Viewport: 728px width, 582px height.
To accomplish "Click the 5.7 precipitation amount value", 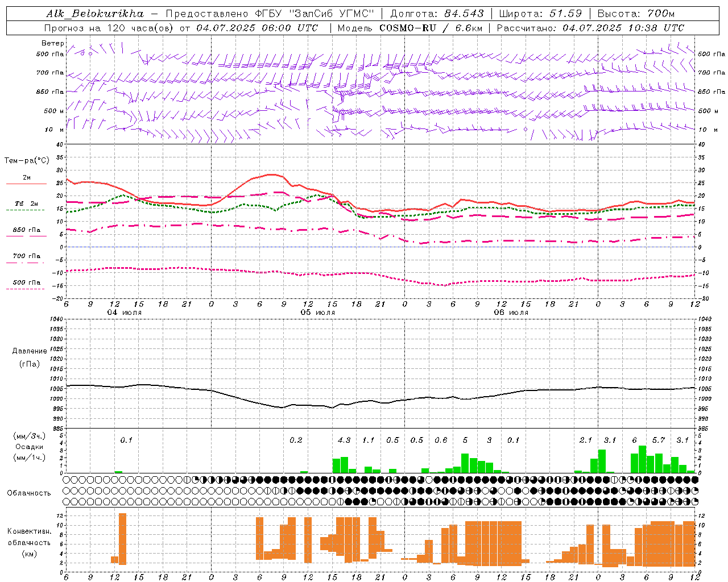I will tap(659, 440).
